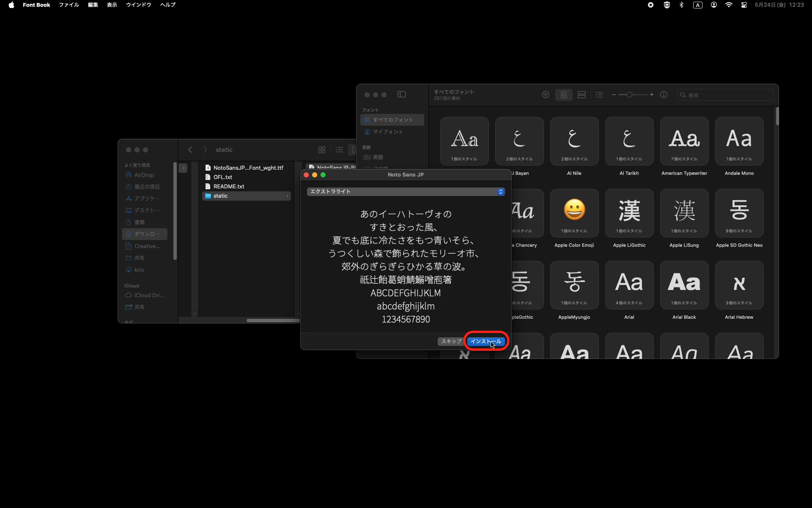The image size is (812, 508).
Task: Select the Arial Black font thumbnail
Action: click(684, 285)
